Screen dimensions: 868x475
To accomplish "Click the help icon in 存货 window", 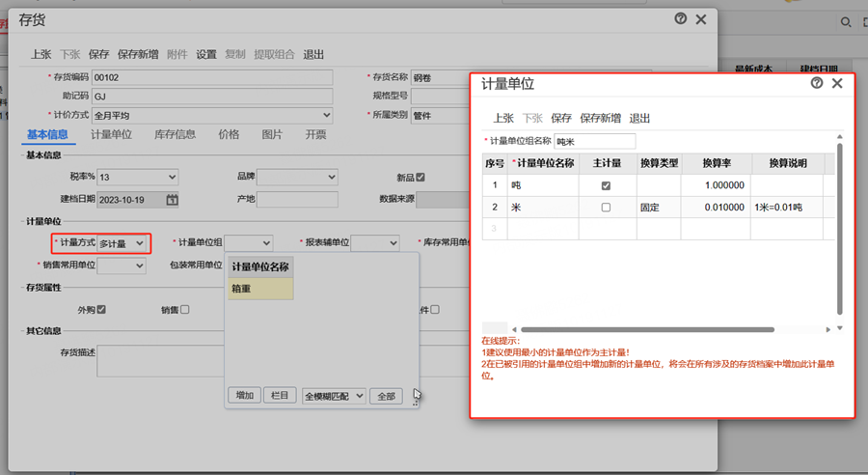I will click(681, 19).
